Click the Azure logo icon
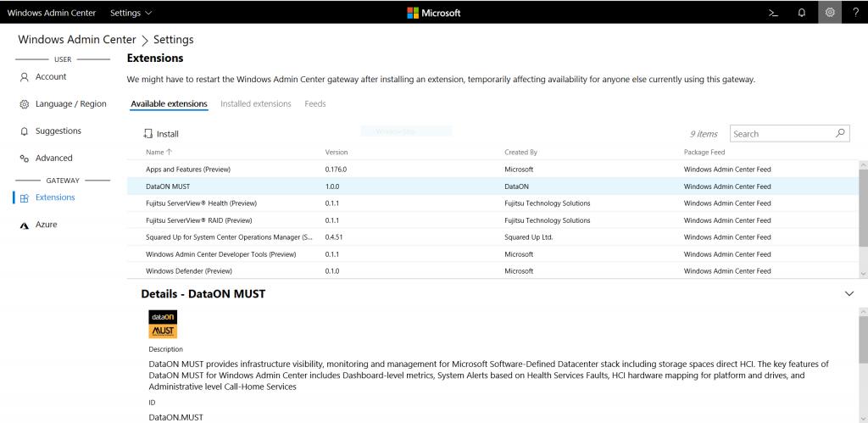Screen dimensions: 868x423 [24, 225]
